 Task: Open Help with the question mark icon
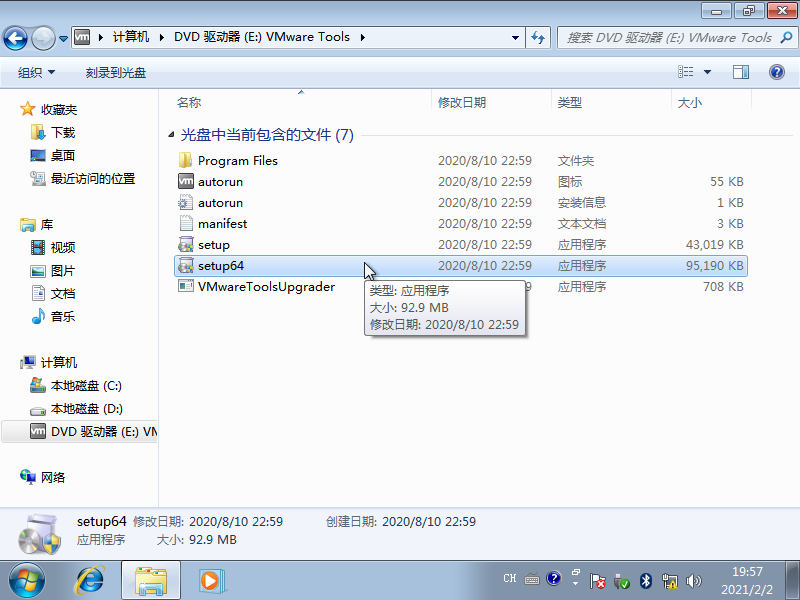[777, 72]
